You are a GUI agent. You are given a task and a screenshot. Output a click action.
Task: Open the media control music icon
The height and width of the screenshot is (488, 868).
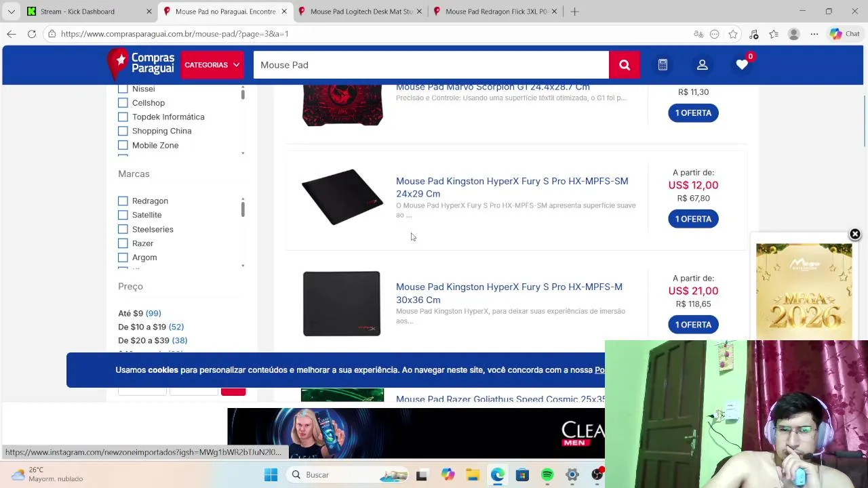coord(753,34)
